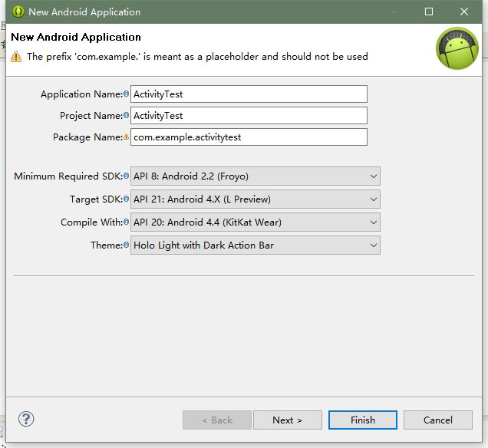Click the bold New Android Application heading
Screen dimensions: 488x448
click(x=76, y=37)
